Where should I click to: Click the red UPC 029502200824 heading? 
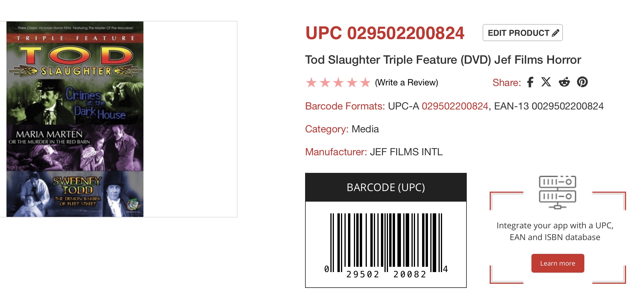pos(385,33)
